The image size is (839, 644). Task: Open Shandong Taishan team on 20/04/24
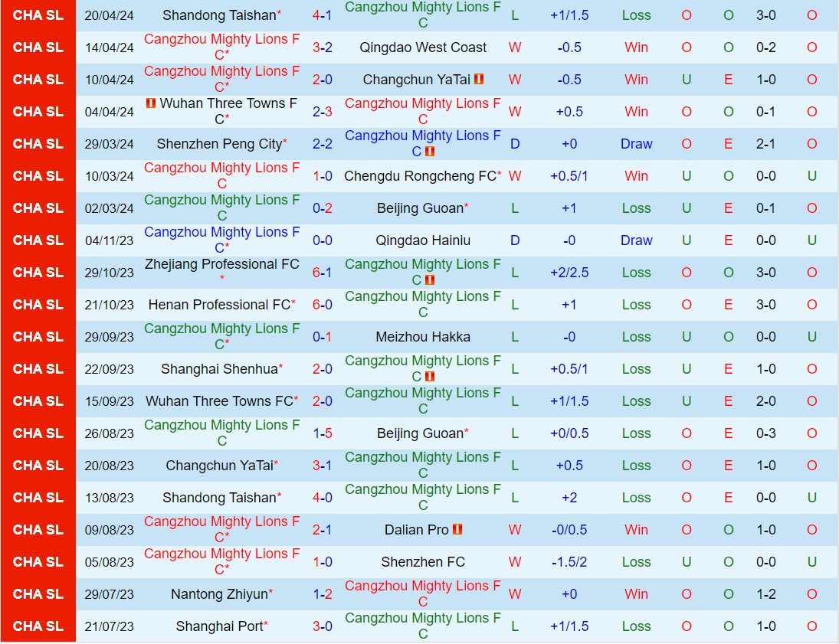tap(219, 15)
